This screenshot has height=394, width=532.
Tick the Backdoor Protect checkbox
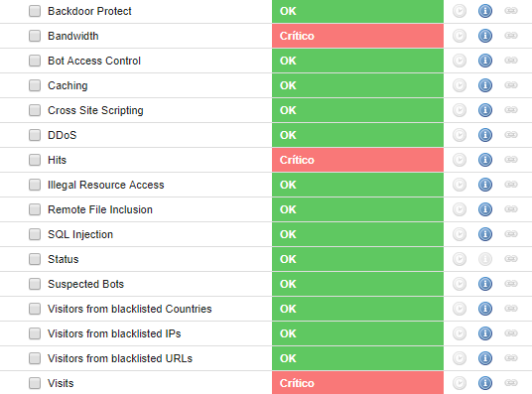pyautogui.click(x=35, y=11)
